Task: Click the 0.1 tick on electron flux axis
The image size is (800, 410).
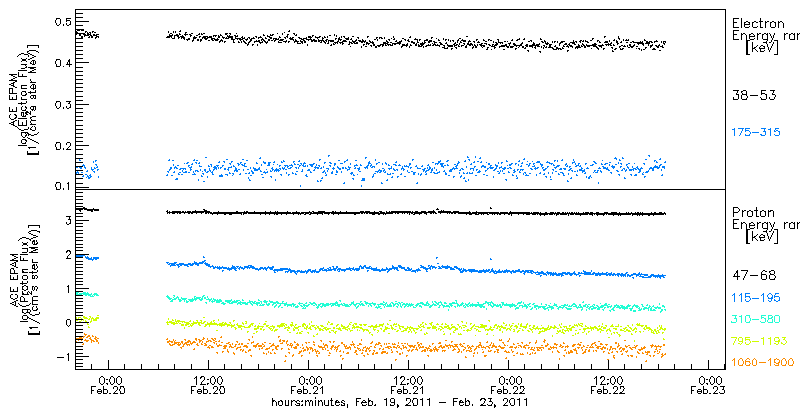Action: 62,186
